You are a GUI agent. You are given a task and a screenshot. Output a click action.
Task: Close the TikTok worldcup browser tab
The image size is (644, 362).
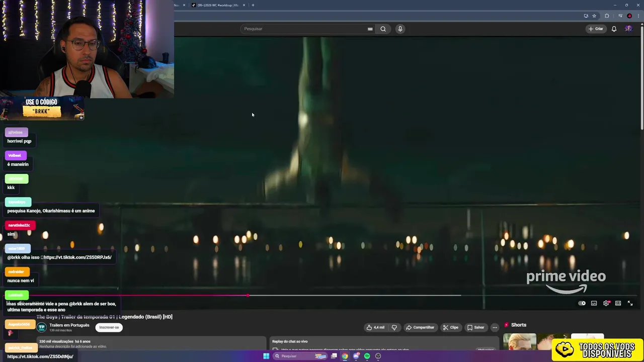click(244, 5)
